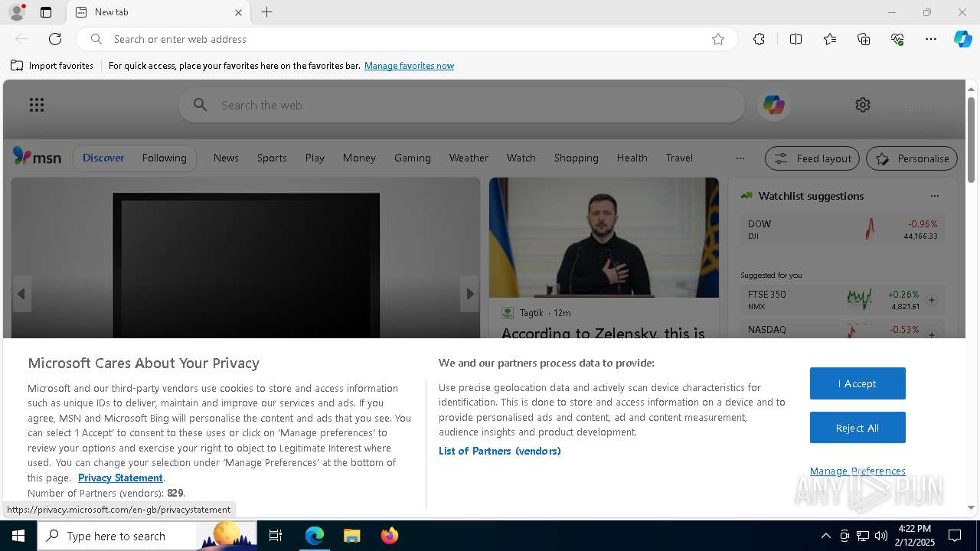Open the News menu item
The height and width of the screenshot is (551, 980).
click(226, 158)
